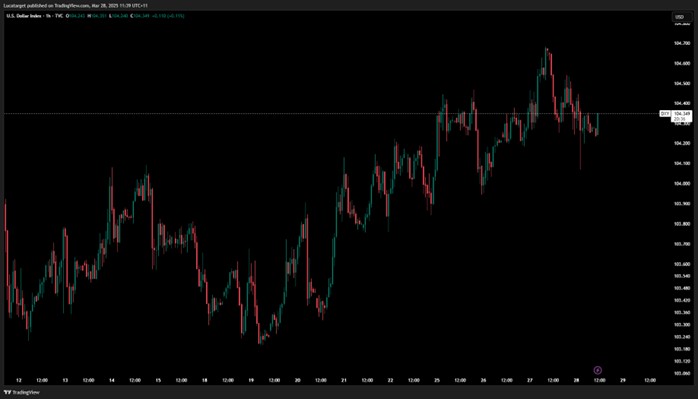Click the date label 18 on time axis

click(204, 381)
